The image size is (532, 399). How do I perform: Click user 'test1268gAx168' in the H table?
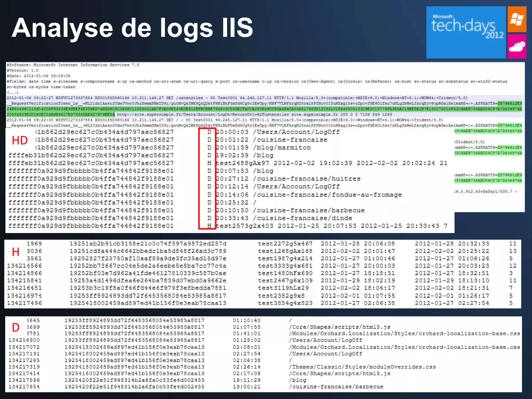click(x=285, y=251)
